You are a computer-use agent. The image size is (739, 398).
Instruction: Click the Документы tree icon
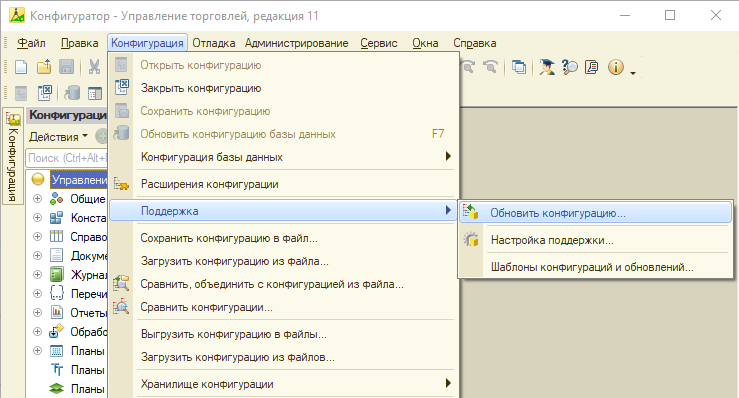57,255
